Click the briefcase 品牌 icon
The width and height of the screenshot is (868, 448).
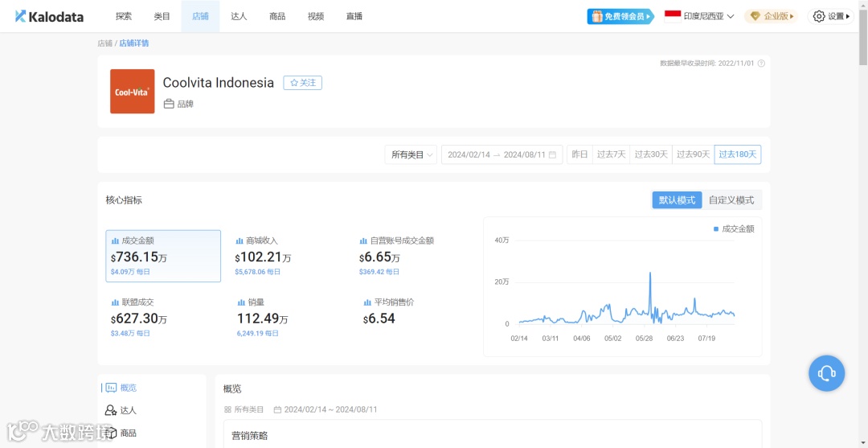(169, 104)
